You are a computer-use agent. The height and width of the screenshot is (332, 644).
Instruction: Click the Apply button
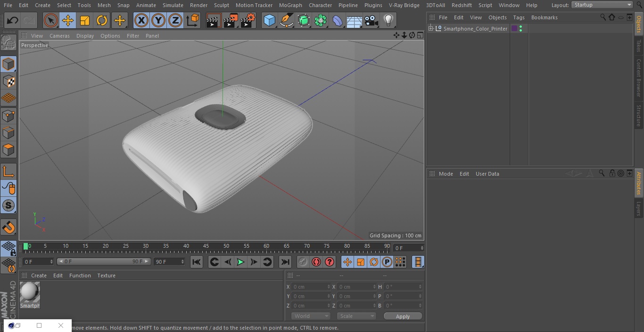click(403, 316)
